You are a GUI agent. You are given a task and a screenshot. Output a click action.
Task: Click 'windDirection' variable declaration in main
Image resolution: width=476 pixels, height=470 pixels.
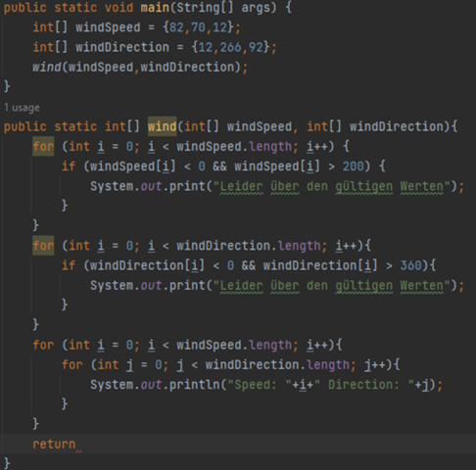tap(122, 47)
